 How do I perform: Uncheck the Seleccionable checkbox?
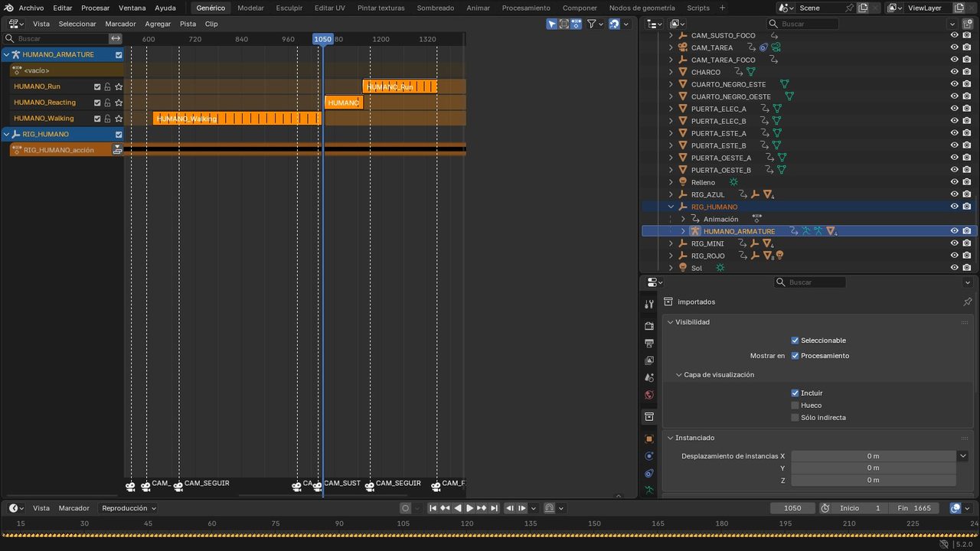tap(795, 341)
